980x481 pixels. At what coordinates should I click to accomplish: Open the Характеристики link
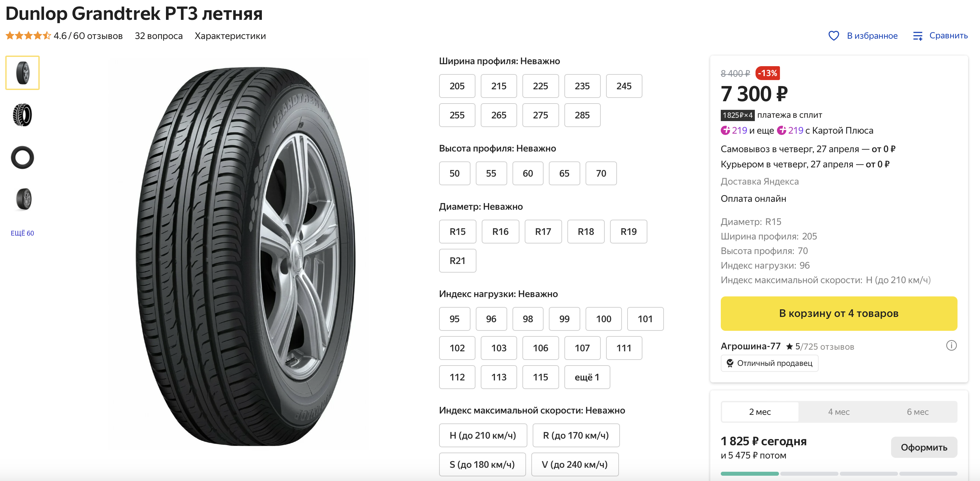(230, 36)
